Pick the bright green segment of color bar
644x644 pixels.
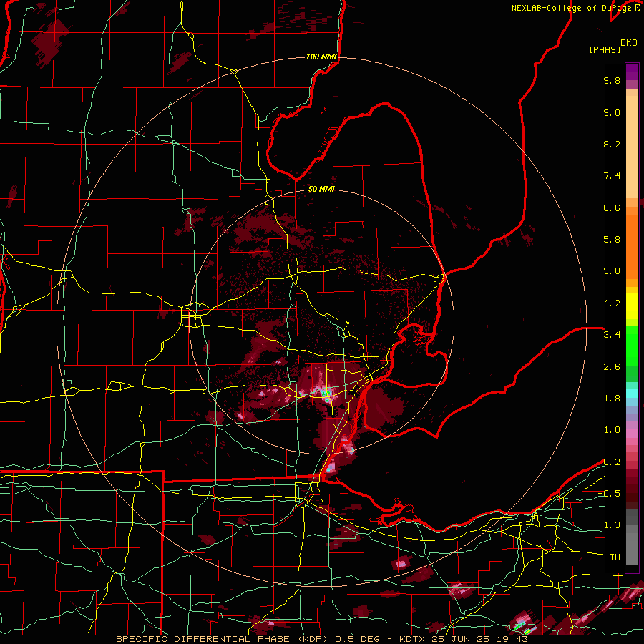click(632, 345)
